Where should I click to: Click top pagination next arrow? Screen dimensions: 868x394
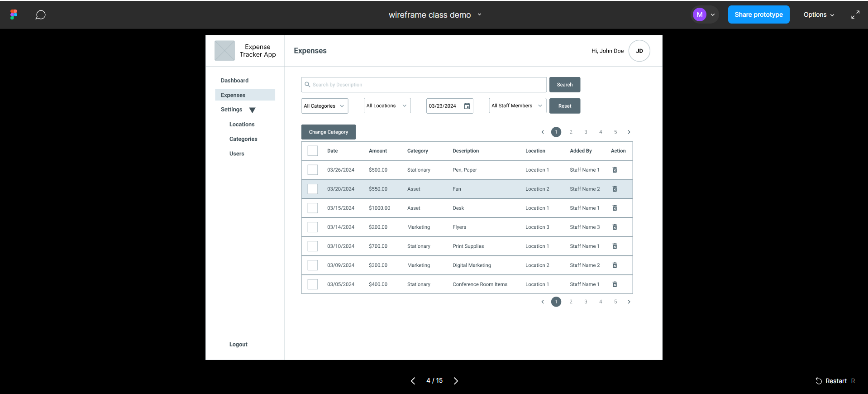click(x=629, y=132)
